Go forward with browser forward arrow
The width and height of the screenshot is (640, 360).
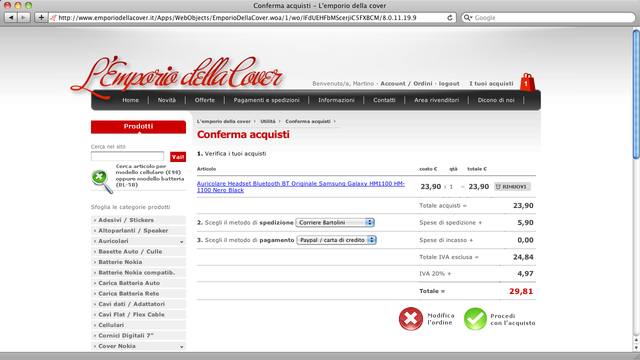24,18
